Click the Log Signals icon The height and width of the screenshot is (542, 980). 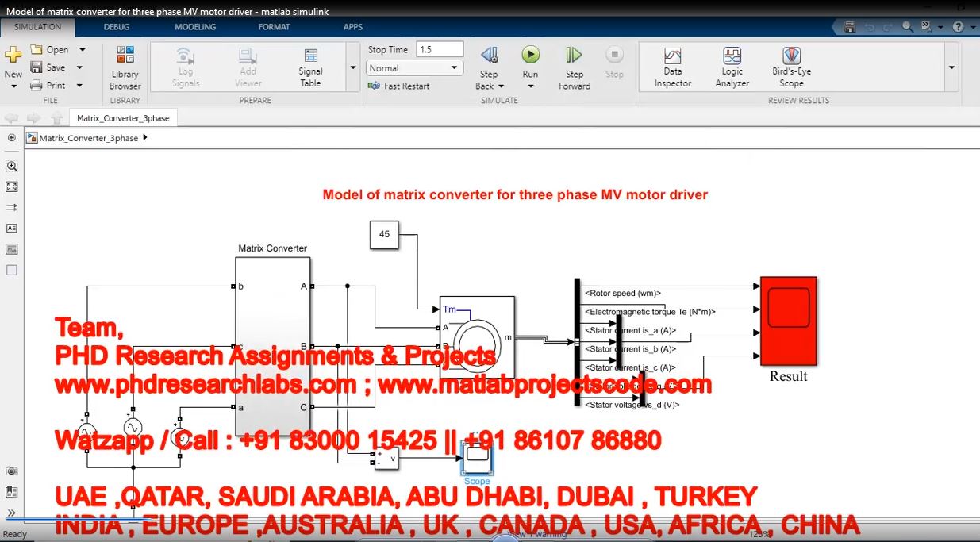pyautogui.click(x=185, y=56)
